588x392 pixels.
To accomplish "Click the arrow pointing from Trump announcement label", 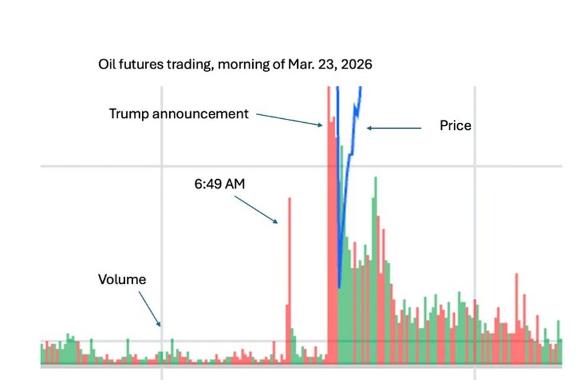I will tap(289, 120).
